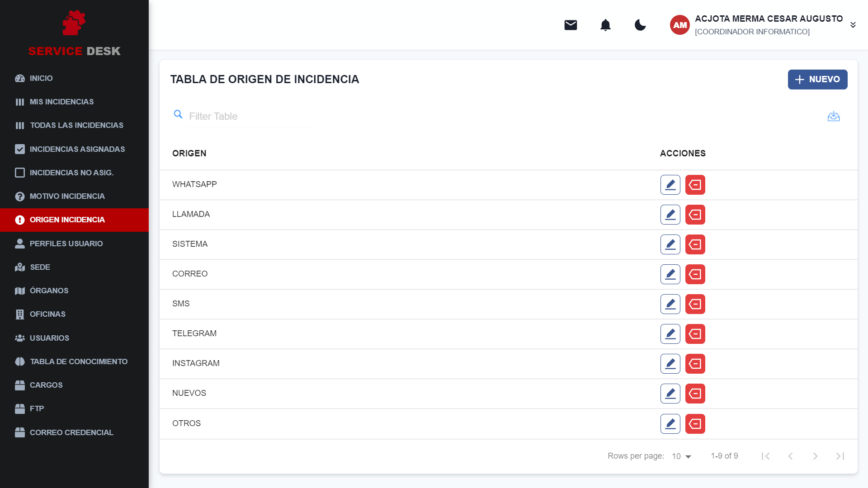Screen dimensions: 868x488
Task: Open the Rows per page dropdown
Action: (x=680, y=456)
